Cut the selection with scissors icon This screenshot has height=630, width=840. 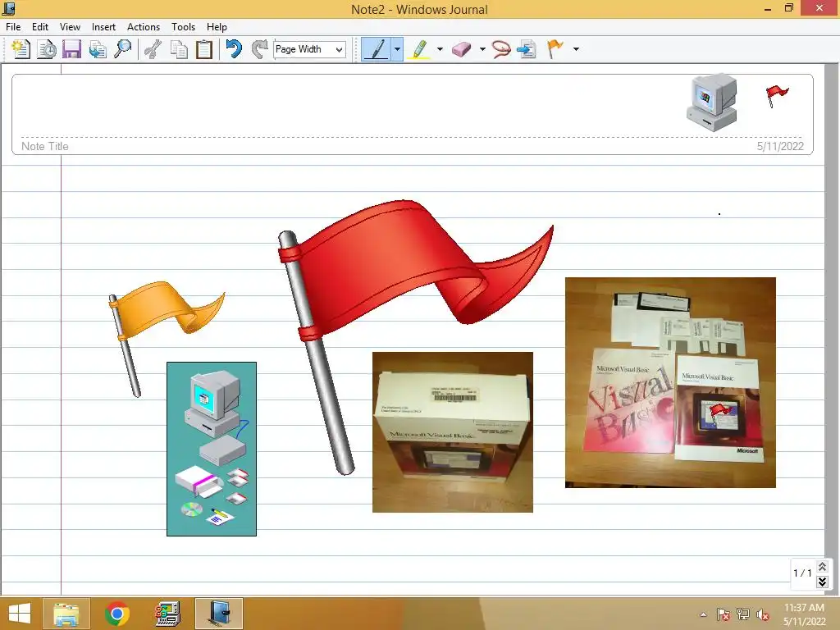click(x=153, y=49)
